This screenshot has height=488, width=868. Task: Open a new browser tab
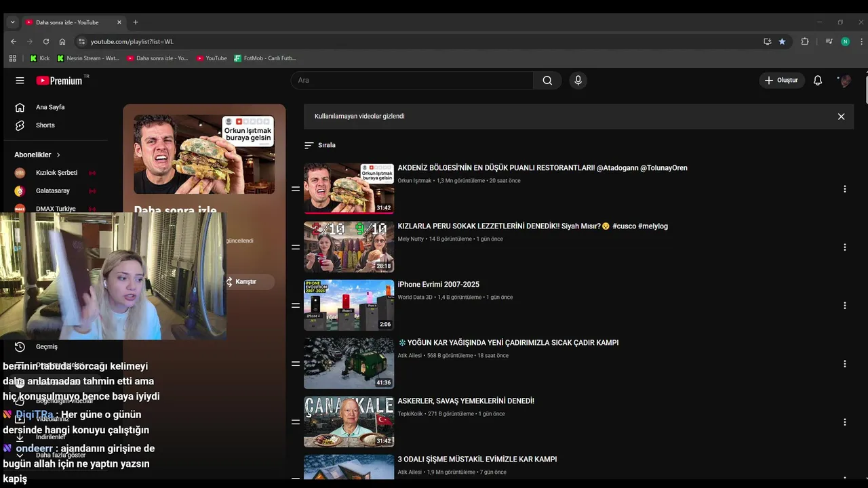tap(136, 22)
